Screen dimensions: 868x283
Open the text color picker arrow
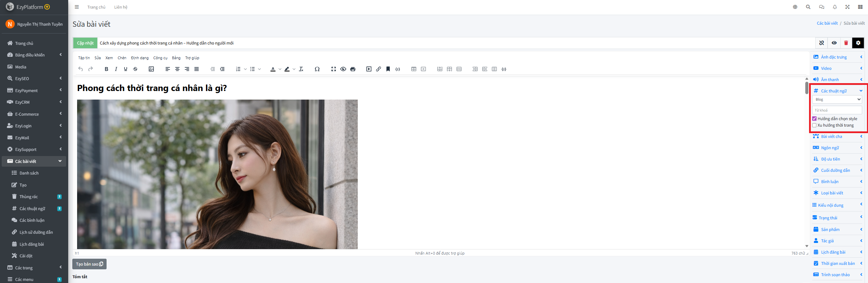pyautogui.click(x=280, y=69)
